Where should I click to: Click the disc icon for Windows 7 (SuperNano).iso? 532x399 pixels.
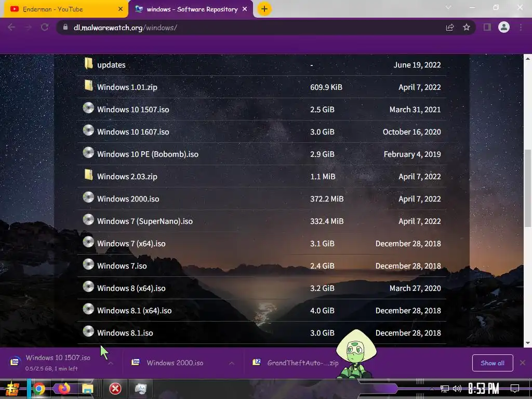pos(88,220)
